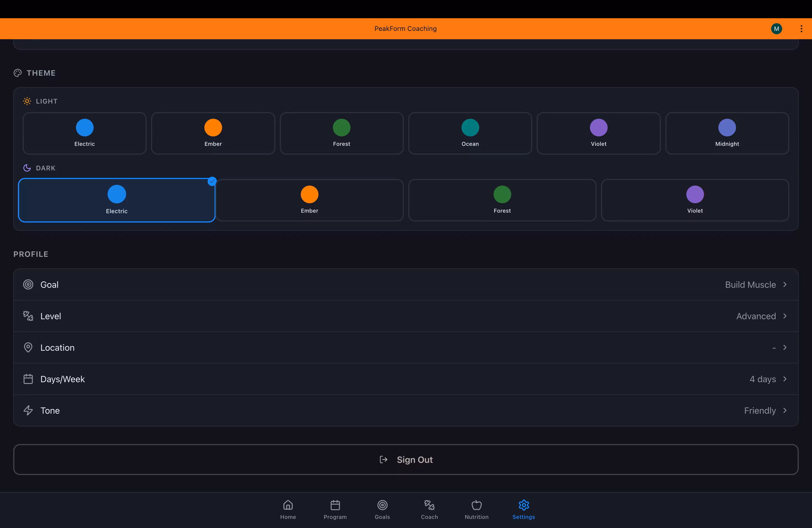
Task: Click the sun icon next to LIGHT
Action: coord(27,101)
